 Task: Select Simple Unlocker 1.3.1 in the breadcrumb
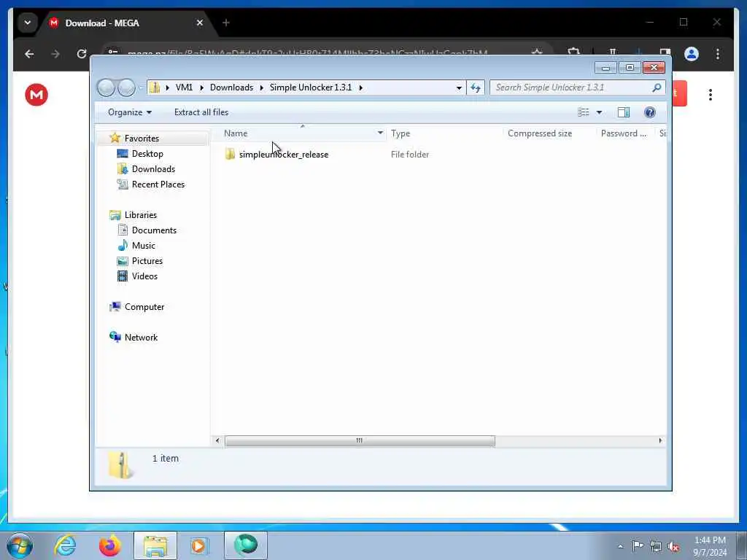[311, 87]
